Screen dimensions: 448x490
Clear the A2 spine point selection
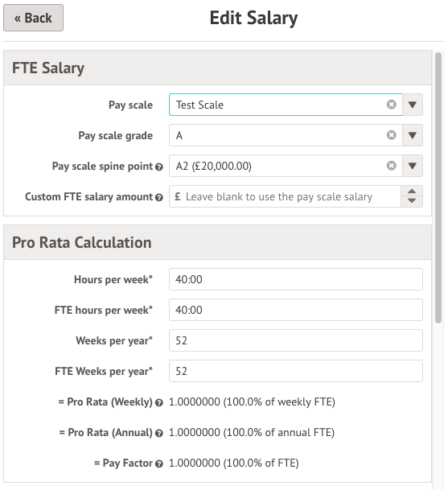pos(391,165)
